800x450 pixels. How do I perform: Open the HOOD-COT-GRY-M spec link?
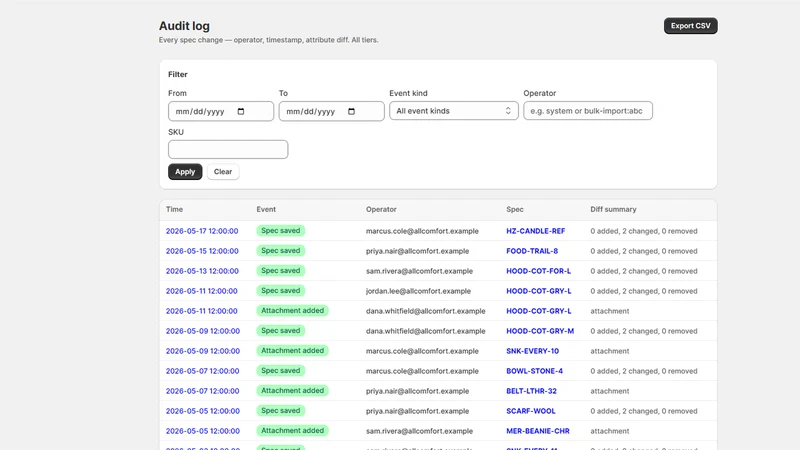540,331
